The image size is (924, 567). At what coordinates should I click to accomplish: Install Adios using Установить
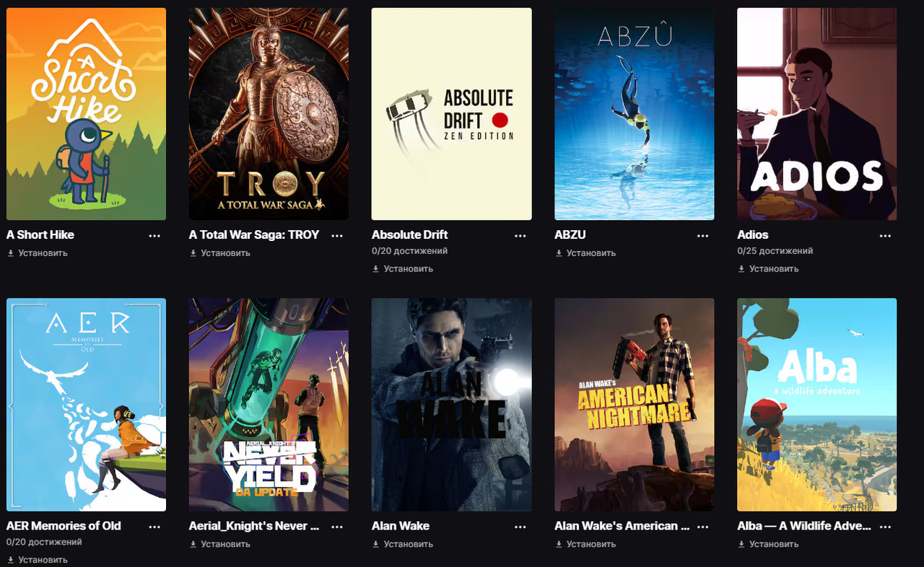coord(768,269)
